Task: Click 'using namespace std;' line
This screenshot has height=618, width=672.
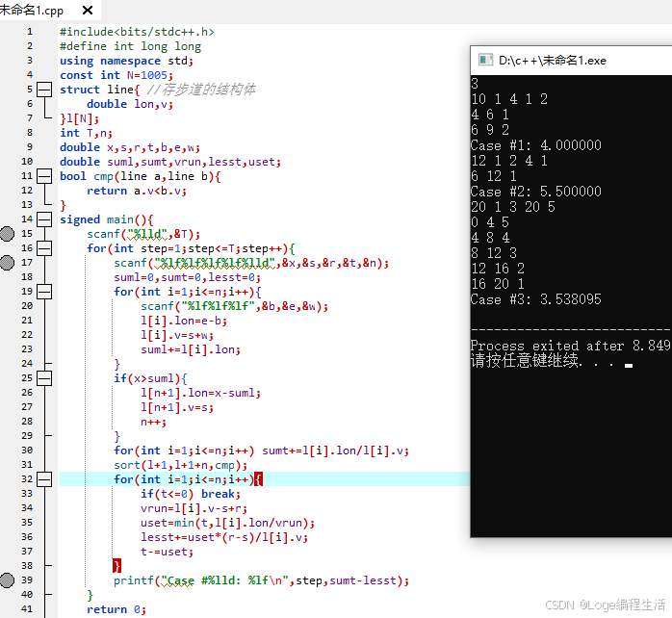Action: tap(126, 61)
